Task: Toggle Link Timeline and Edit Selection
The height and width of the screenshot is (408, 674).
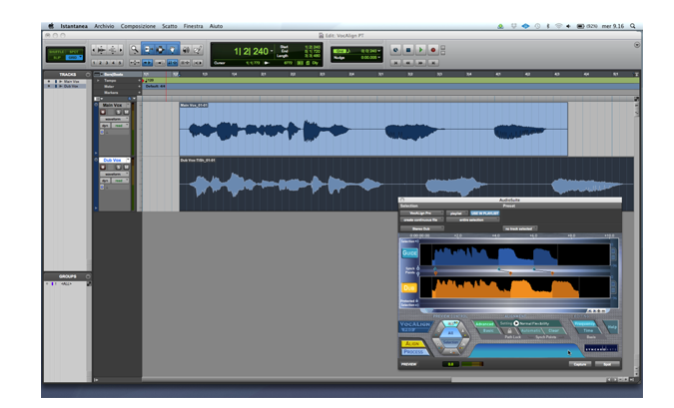Action: click(x=172, y=63)
